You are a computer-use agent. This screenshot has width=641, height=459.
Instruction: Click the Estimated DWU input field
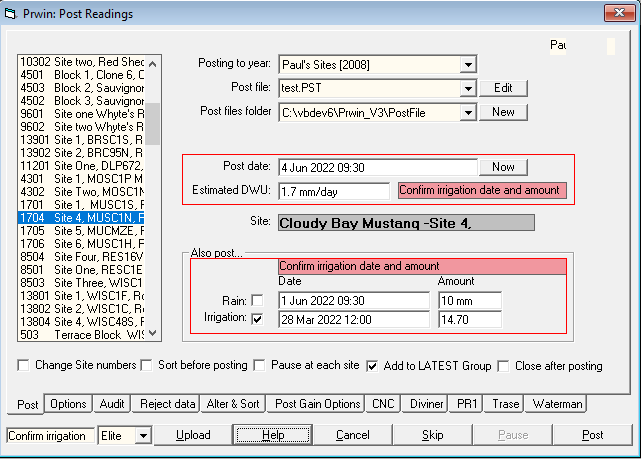tap(335, 190)
